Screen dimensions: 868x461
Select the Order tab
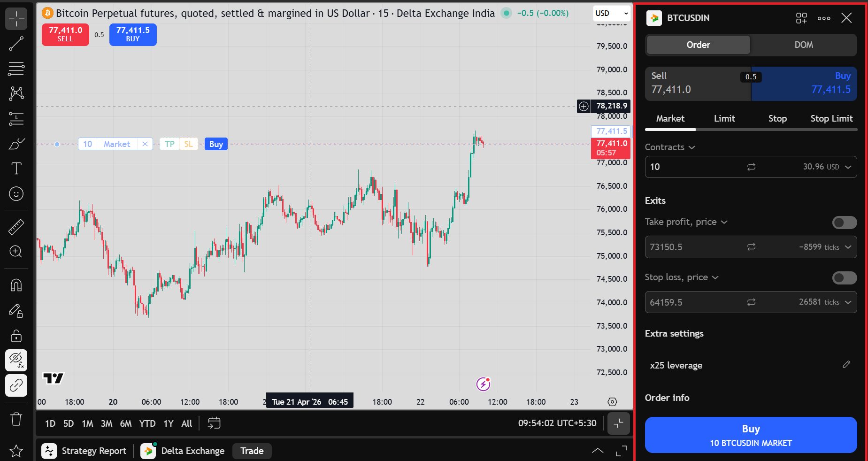click(699, 45)
